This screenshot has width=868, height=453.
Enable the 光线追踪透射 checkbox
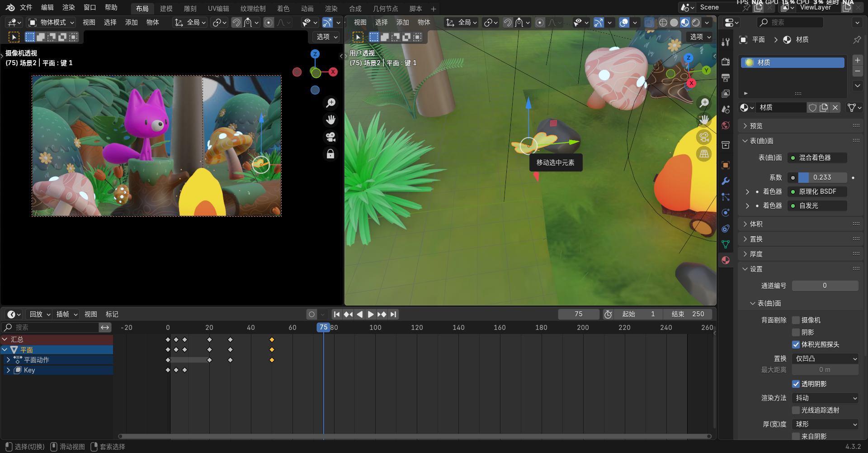796,410
